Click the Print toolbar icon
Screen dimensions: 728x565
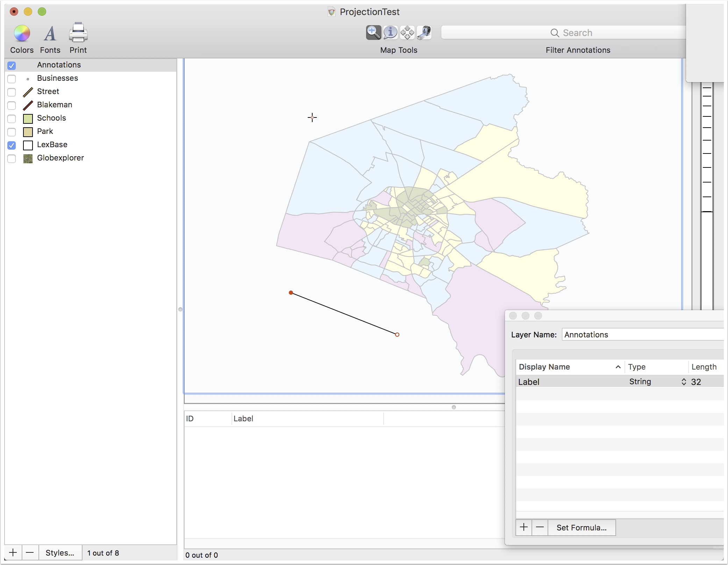78,33
